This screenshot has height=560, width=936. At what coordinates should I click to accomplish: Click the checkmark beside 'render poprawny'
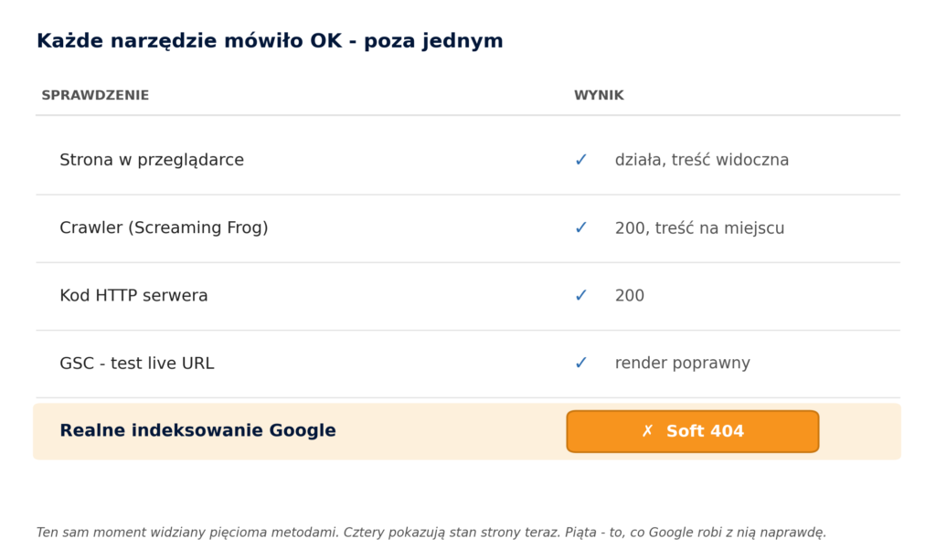[580, 364]
